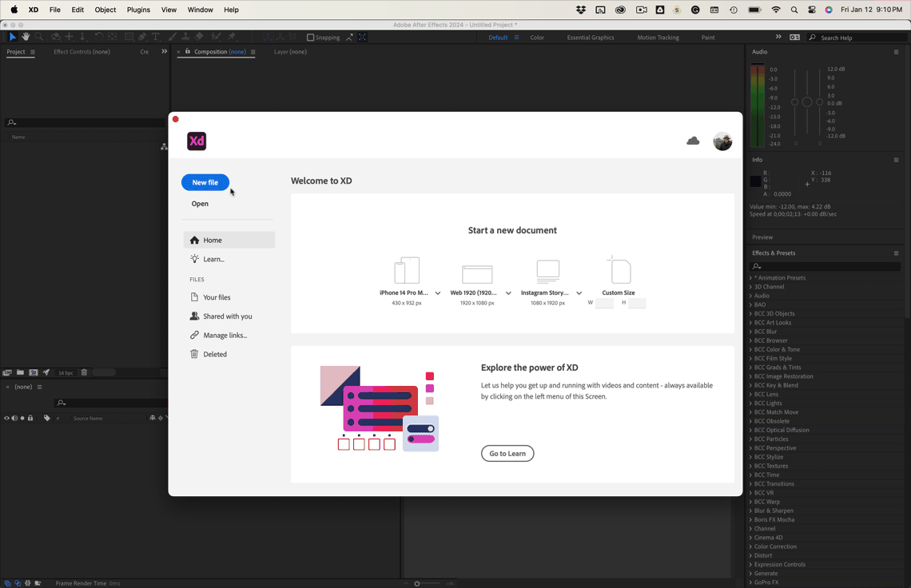Screen dimensions: 911x588
Task: Switch to the Effect Controls (none) tab
Action: pos(82,52)
